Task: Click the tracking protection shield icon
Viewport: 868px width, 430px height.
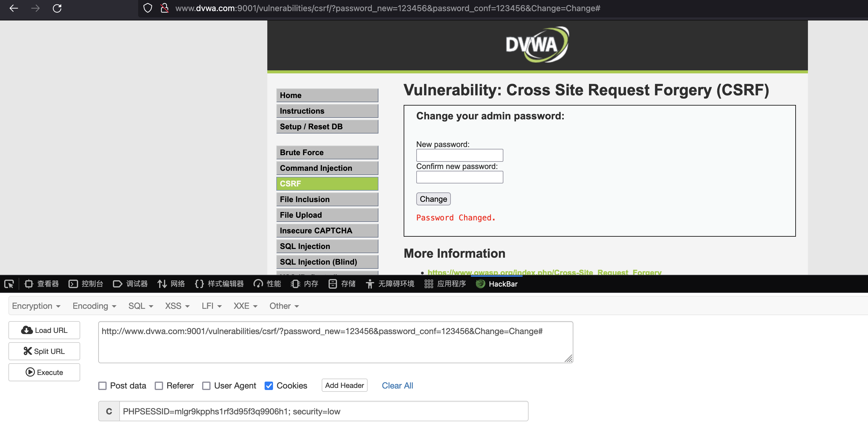Action: click(x=147, y=8)
